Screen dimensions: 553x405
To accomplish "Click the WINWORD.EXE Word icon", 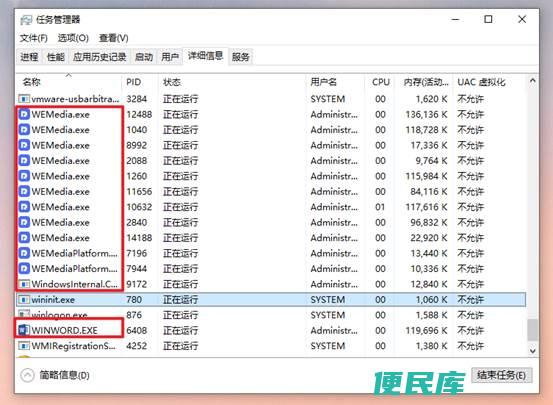I will (24, 330).
